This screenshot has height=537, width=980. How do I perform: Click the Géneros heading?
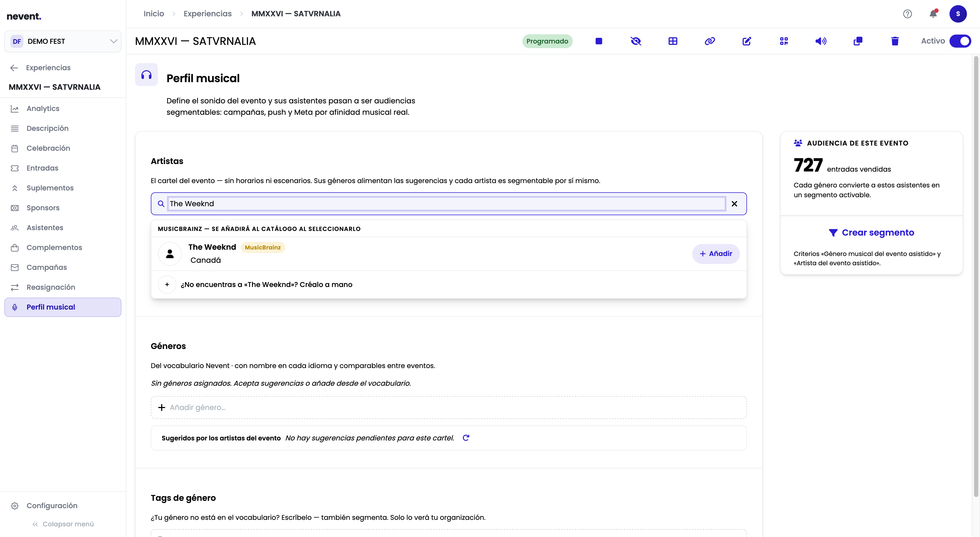pyautogui.click(x=168, y=346)
